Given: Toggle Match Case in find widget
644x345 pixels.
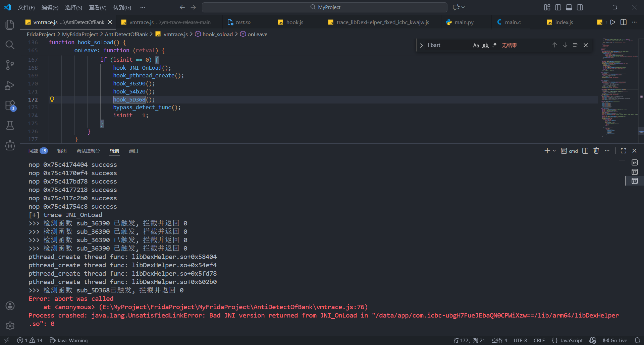Looking at the screenshot, I should 476,45.
